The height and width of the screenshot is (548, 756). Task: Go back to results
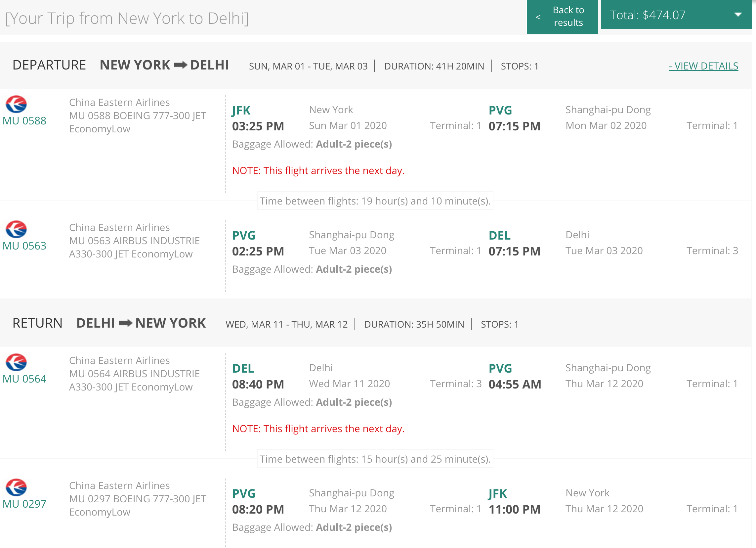pos(568,16)
